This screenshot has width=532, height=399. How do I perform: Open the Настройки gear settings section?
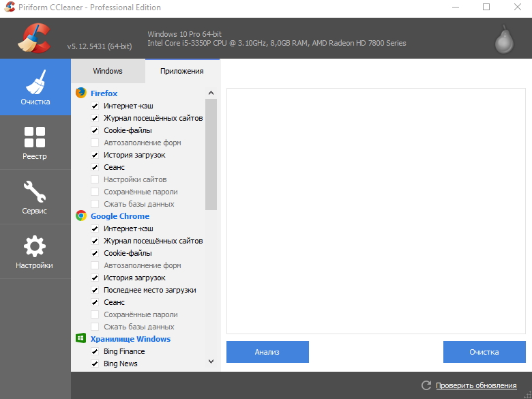(35, 251)
